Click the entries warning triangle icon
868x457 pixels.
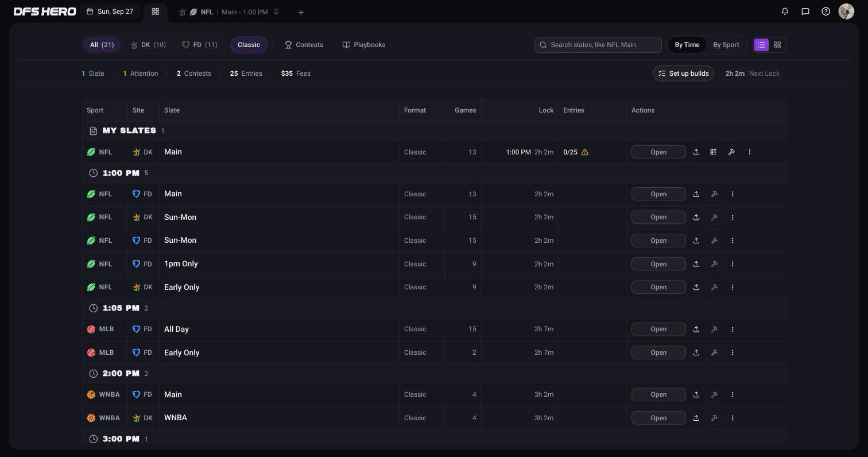[585, 152]
